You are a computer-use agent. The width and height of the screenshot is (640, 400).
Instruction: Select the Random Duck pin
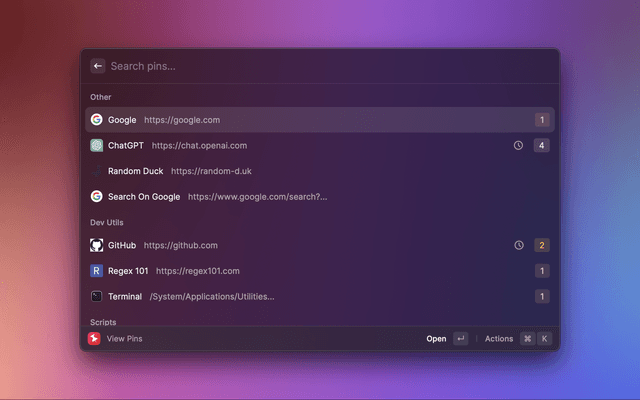point(135,171)
